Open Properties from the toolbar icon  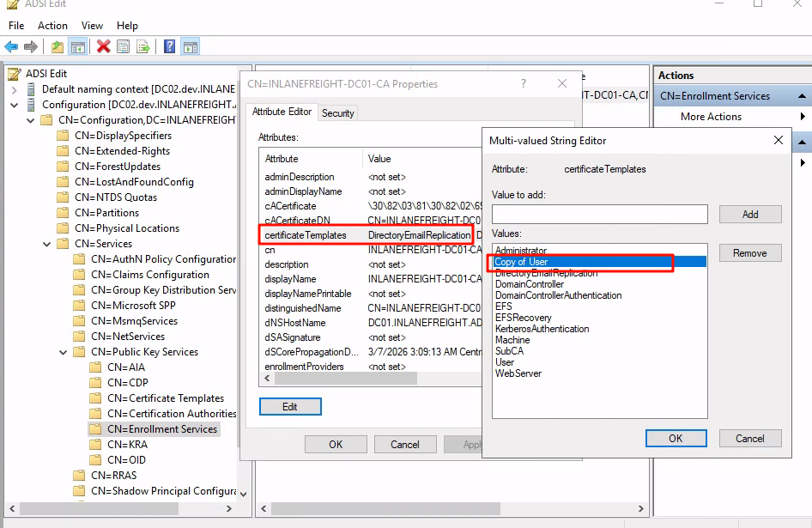tap(124, 46)
